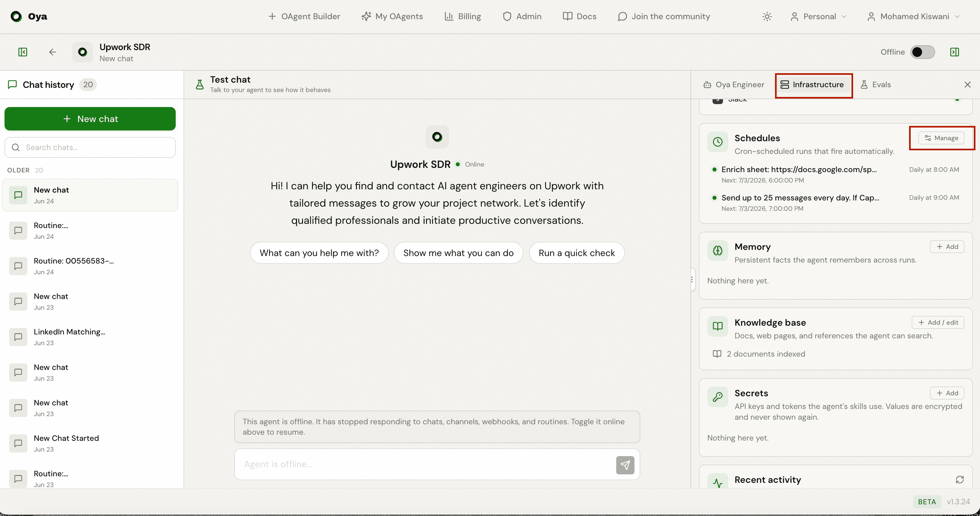This screenshot has width=980, height=516.
Task: Expand the Personal workspace dropdown
Action: coord(818,16)
